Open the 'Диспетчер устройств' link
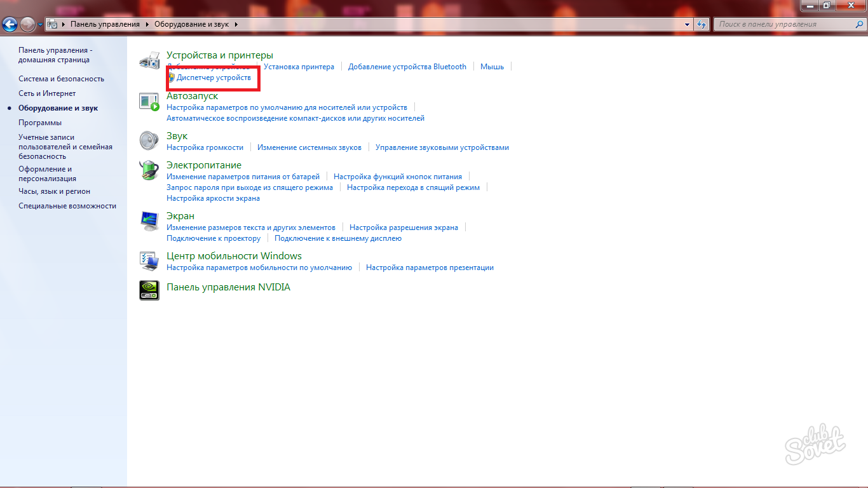Viewport: 868px width, 488px height. (x=214, y=78)
